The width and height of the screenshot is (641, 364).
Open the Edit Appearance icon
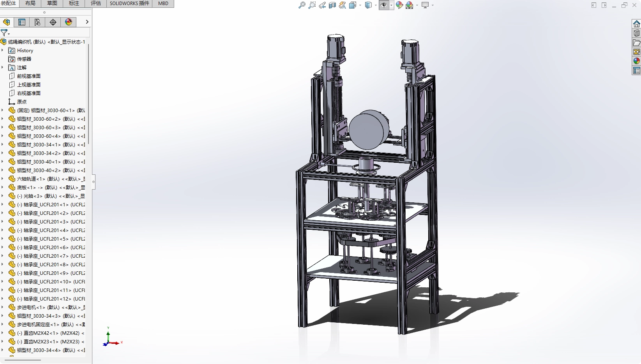tap(399, 5)
